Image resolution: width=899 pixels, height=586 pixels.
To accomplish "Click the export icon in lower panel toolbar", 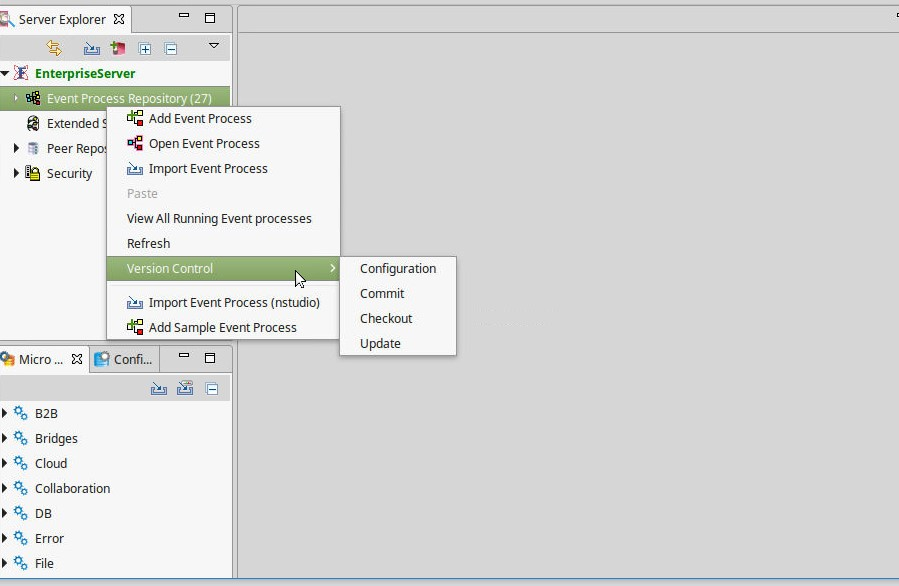I will [x=185, y=388].
